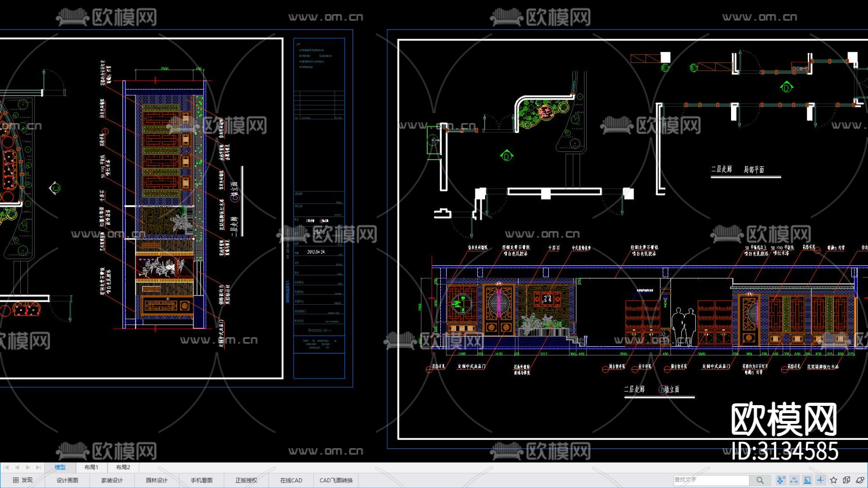Click the previous layout tab arrow

coord(17,467)
